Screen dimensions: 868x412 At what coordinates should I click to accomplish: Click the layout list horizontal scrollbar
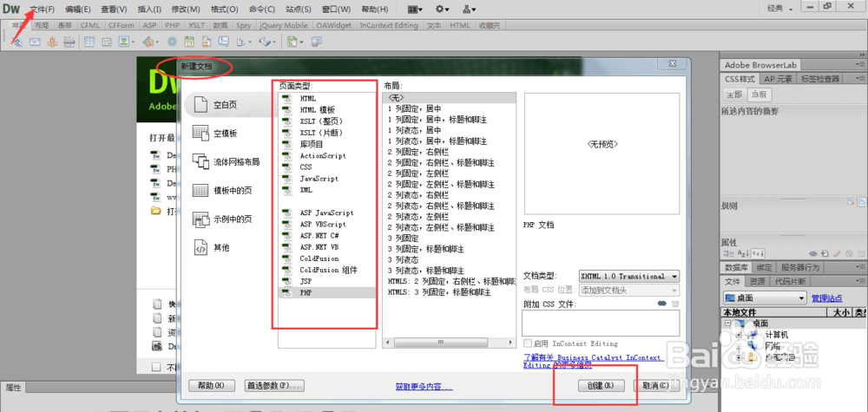coord(449,343)
